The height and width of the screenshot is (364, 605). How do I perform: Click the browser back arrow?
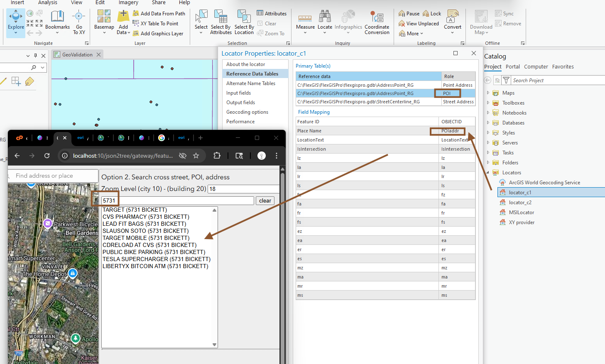click(x=17, y=156)
